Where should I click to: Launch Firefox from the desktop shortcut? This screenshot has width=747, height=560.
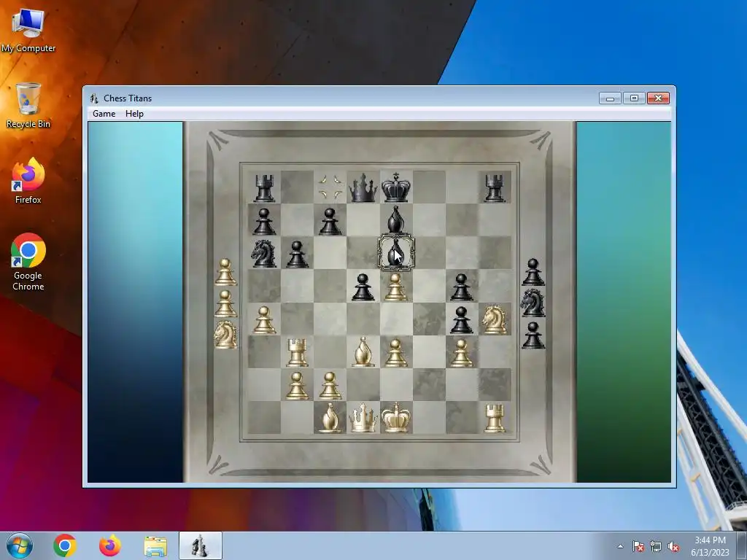click(x=28, y=181)
